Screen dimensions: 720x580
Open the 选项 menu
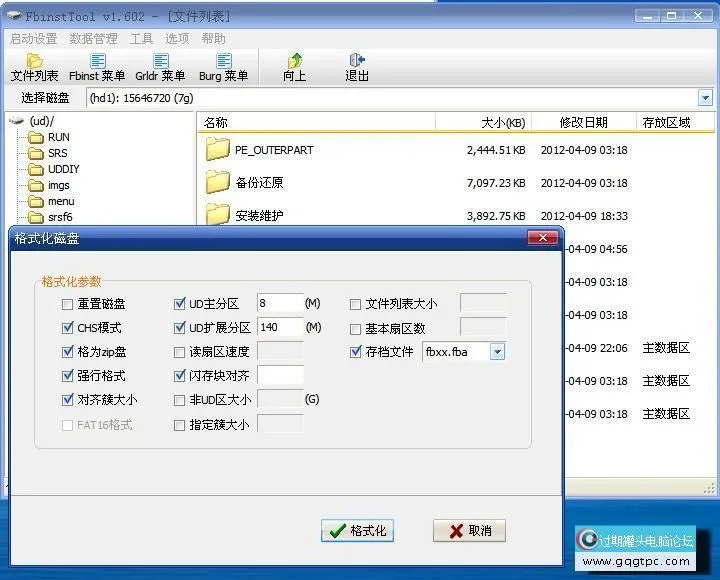177,39
